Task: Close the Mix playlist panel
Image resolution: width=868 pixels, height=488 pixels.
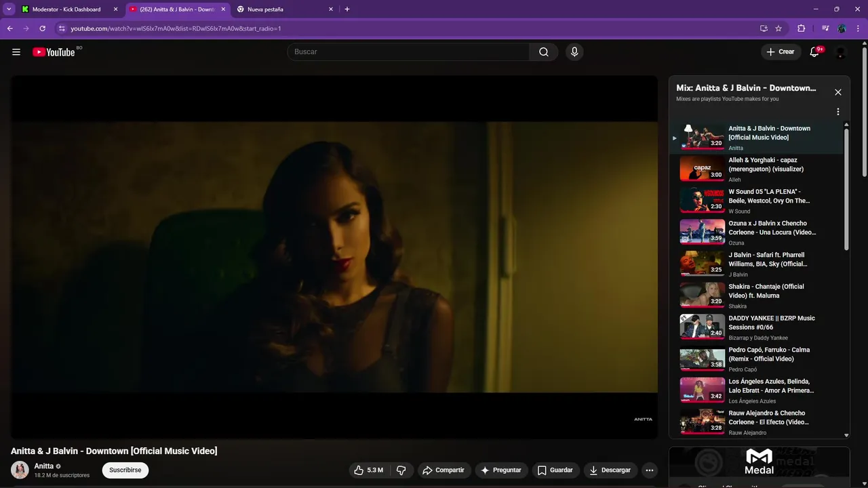Action: (x=838, y=92)
